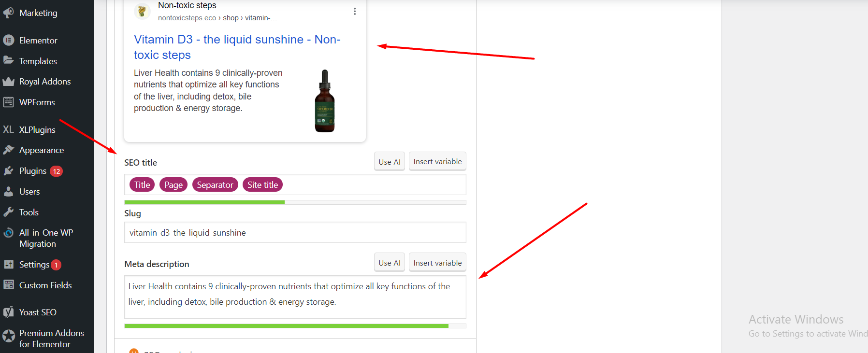868x353 pixels.
Task: Click the Non-toxic steps site name
Action: pos(187,5)
